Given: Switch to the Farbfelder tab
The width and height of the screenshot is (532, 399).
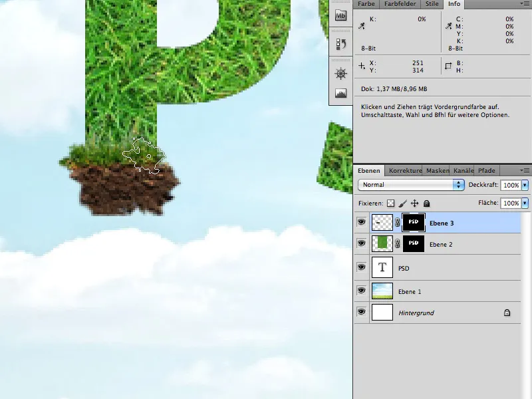Looking at the screenshot, I should point(400,4).
